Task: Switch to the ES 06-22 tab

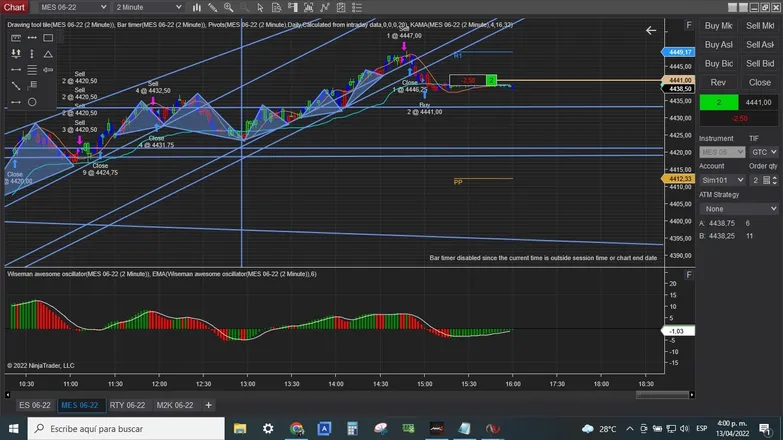Action: tap(35, 405)
